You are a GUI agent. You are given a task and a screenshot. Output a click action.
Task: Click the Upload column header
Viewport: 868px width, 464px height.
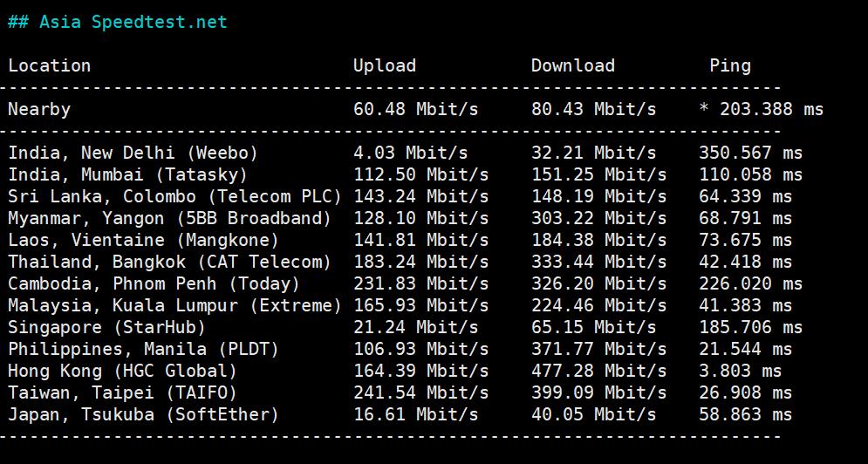(385, 65)
